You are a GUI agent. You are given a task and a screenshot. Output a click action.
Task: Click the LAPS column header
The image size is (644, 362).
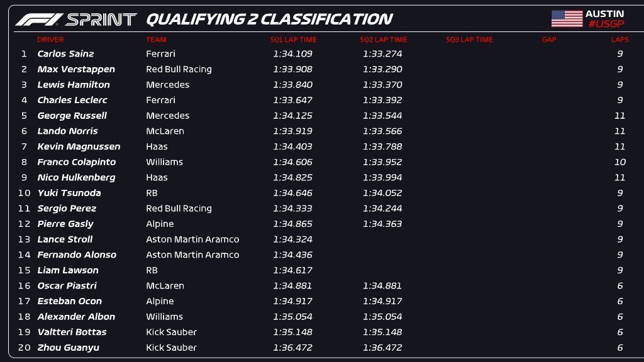[619, 40]
